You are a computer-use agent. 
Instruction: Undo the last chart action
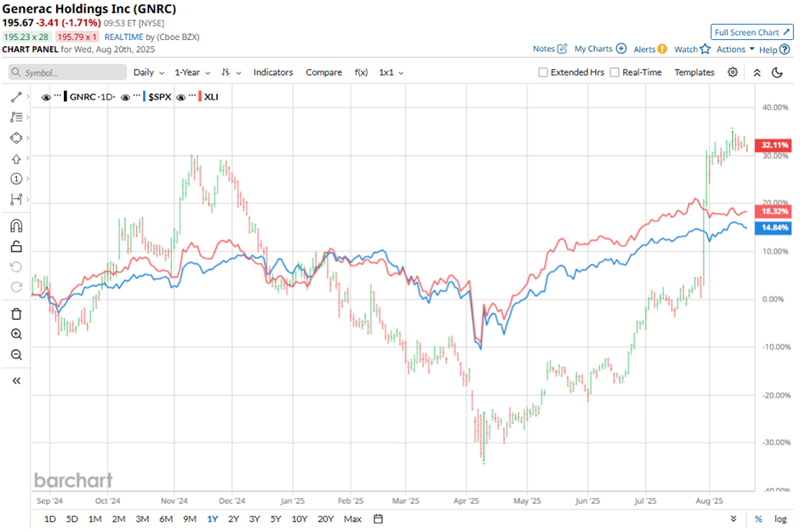16,266
